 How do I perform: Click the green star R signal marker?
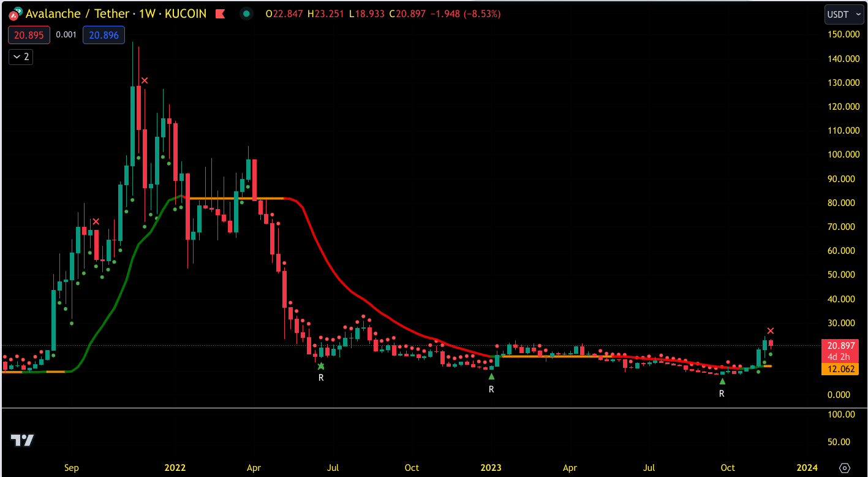coord(321,366)
